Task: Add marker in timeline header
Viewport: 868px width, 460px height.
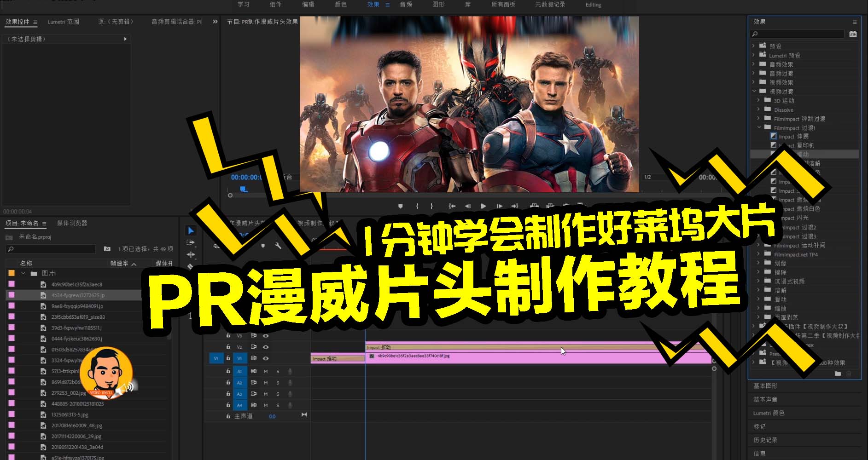Action: (x=263, y=246)
